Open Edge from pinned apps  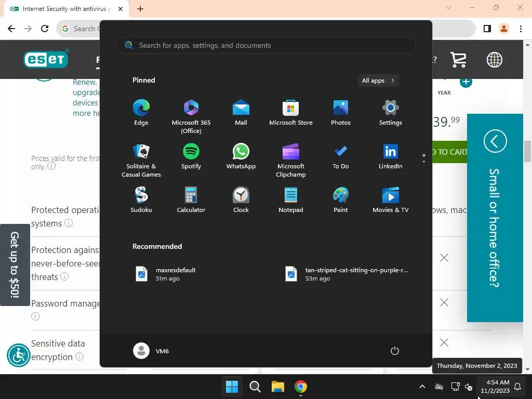(141, 112)
